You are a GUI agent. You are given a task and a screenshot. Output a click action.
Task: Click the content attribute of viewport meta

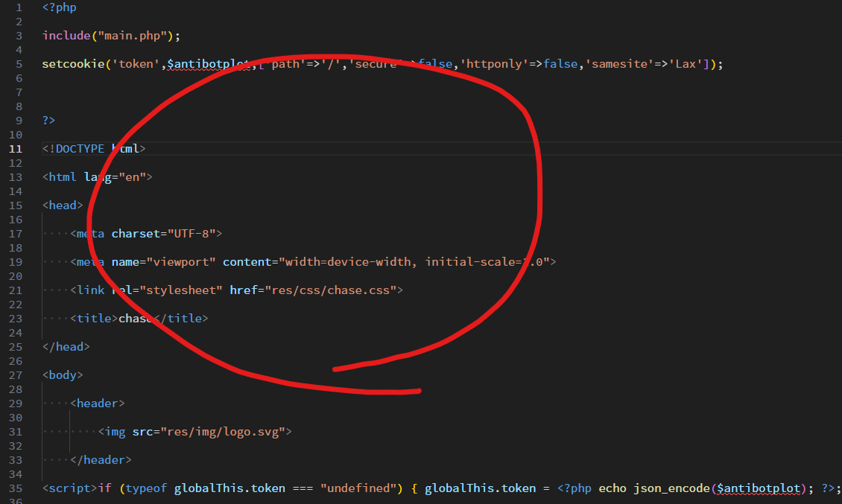(x=247, y=262)
